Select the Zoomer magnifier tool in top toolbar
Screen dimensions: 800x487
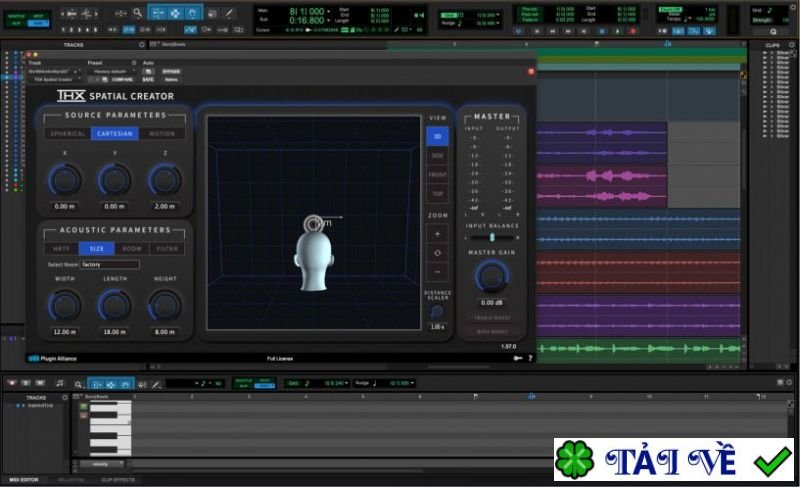(x=137, y=12)
